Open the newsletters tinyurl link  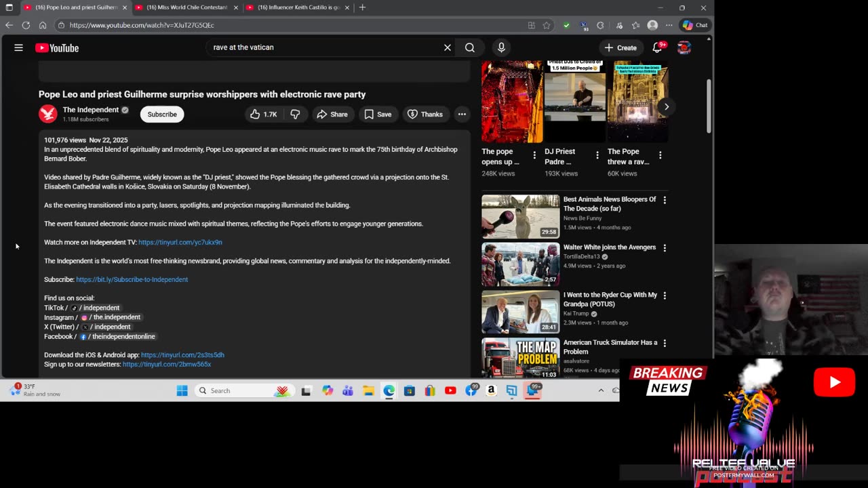click(x=167, y=365)
